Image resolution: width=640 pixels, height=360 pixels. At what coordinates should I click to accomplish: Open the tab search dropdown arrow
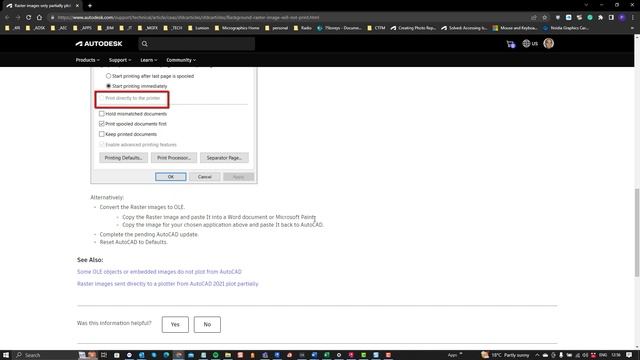point(586,5)
